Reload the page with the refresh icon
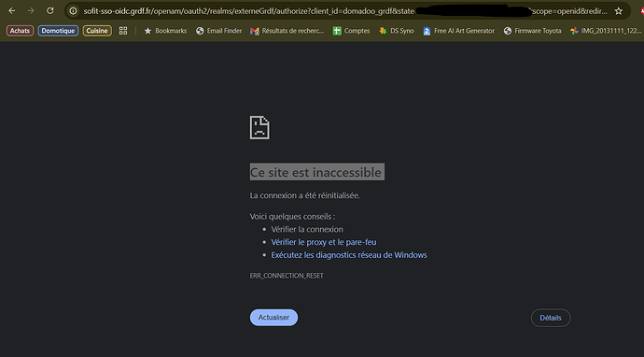Screen dimensions: 644x357 [x=50, y=11]
